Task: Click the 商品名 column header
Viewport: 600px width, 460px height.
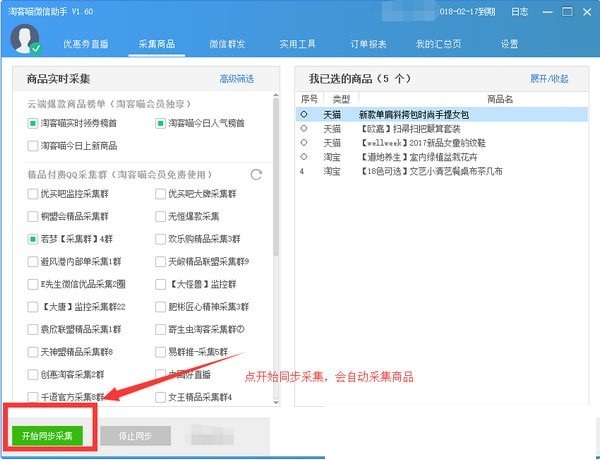Action: 500,100
